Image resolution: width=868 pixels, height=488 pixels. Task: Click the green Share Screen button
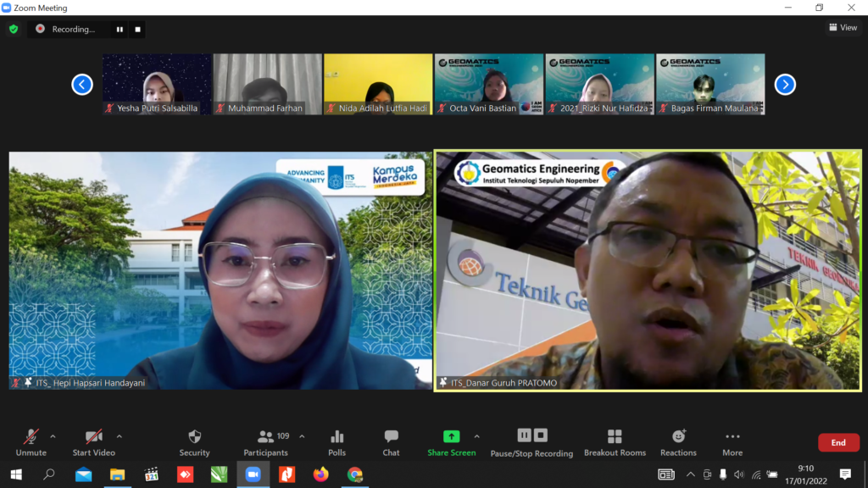(451, 442)
